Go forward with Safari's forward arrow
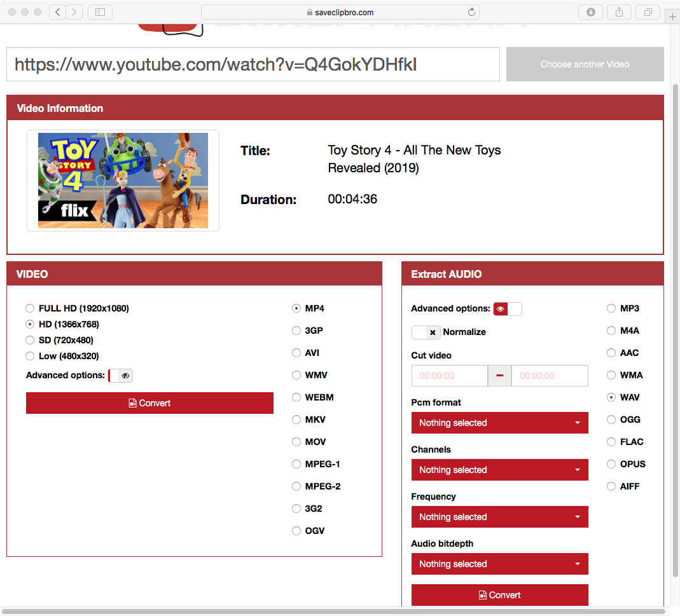Viewport: 680px width, 616px height. (74, 12)
